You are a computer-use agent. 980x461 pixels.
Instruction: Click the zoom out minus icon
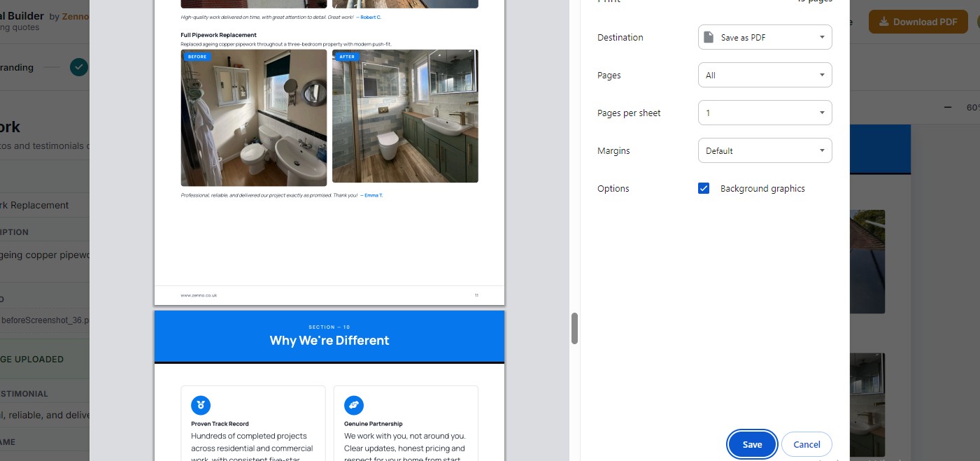(x=948, y=107)
